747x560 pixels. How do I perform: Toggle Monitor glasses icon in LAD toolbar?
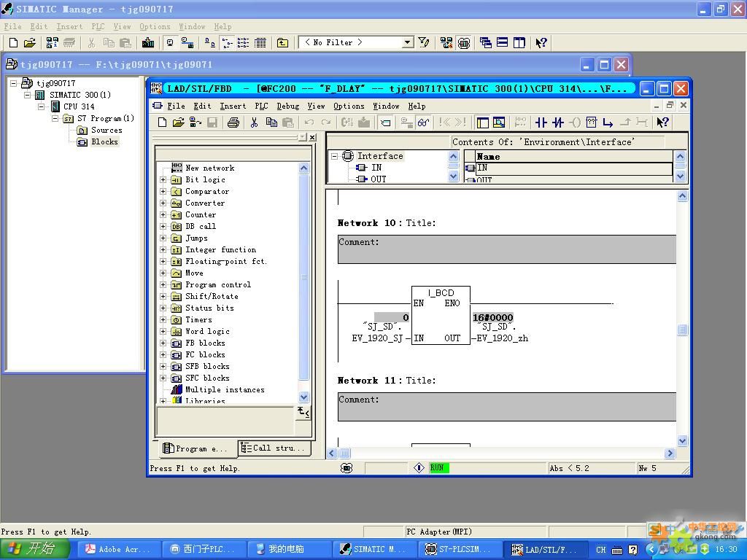click(x=423, y=122)
